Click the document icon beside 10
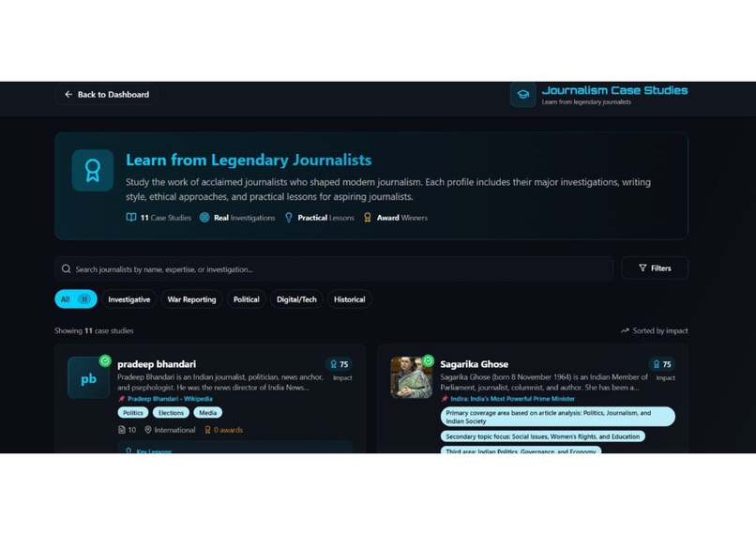Screen dimensions: 756x535 122,430
